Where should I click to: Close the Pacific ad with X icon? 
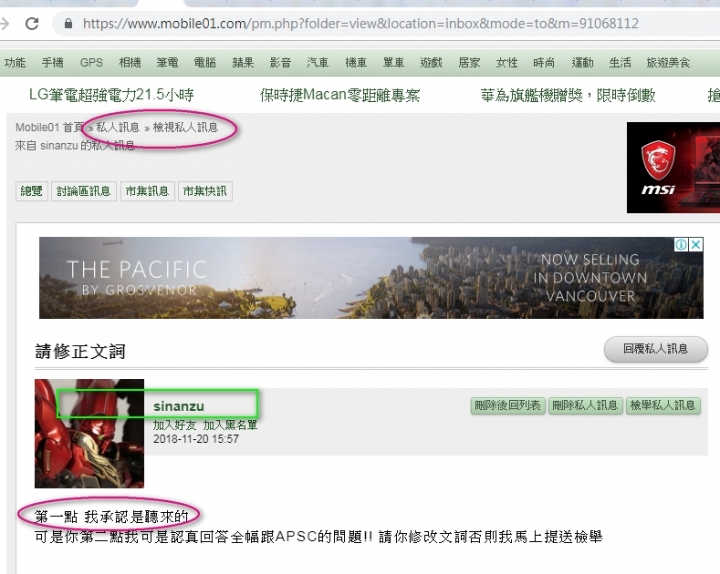696,244
